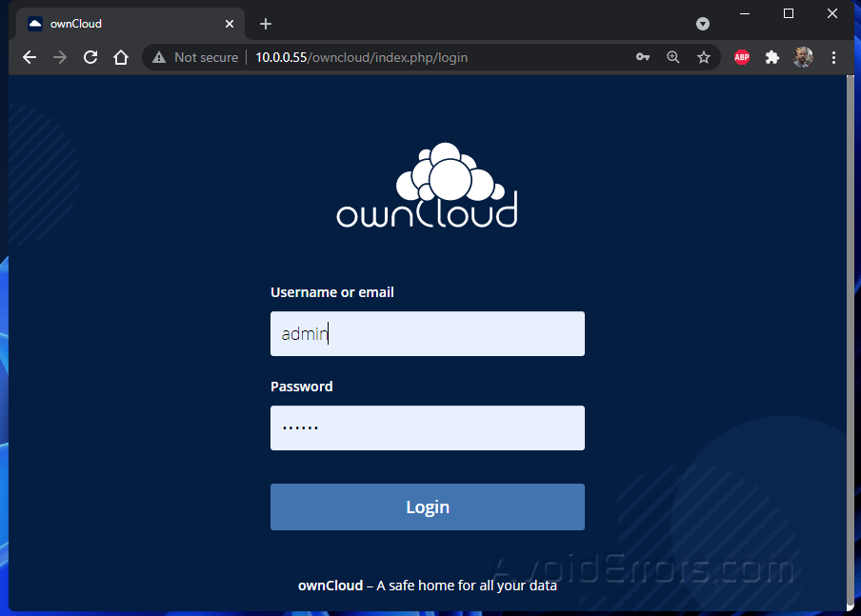Open the media controls chevron circle

tap(703, 24)
